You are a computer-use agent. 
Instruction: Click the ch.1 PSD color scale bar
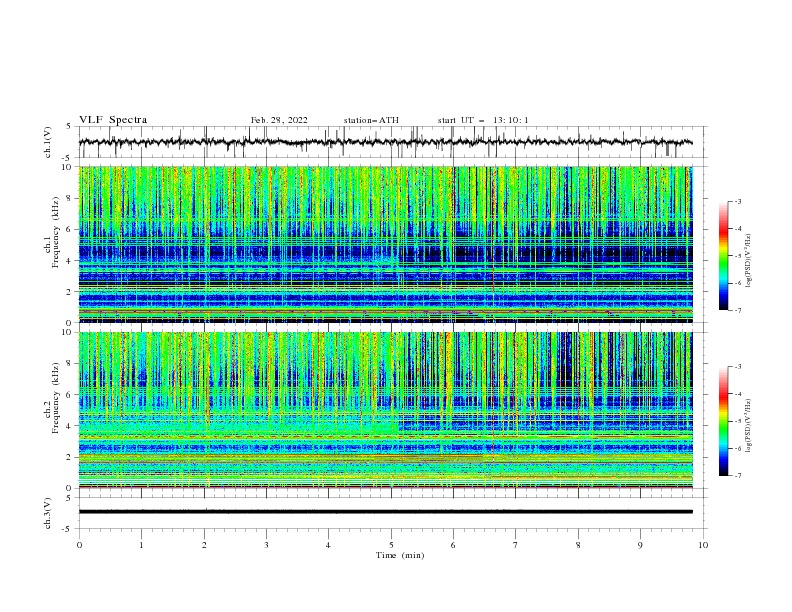coord(723,256)
